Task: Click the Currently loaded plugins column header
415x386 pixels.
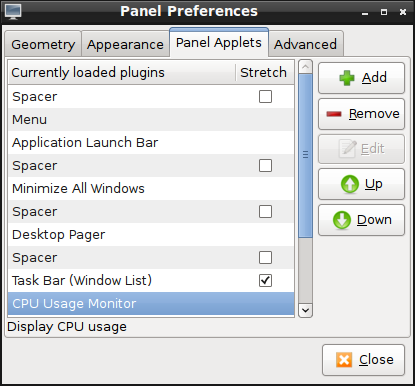Action: [x=122, y=73]
